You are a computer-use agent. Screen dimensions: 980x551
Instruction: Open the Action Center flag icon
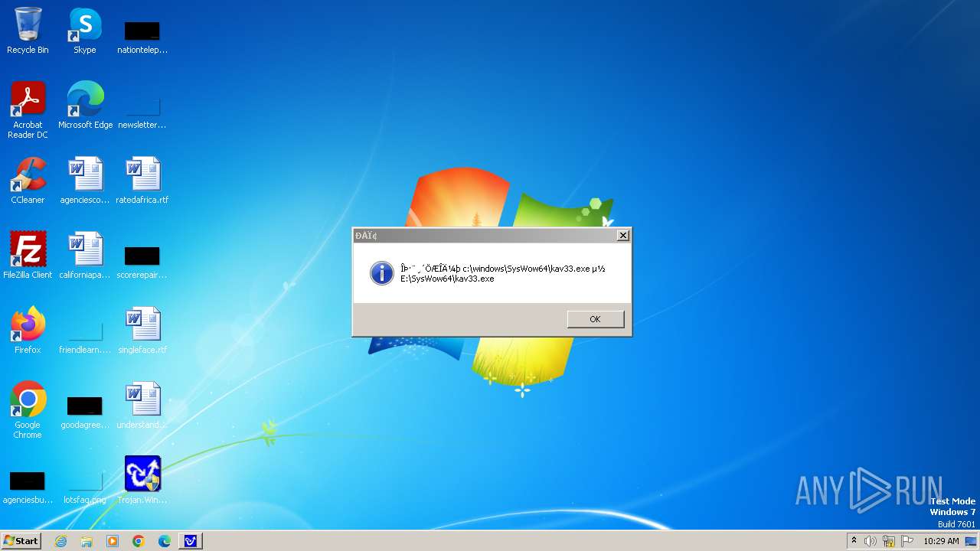coord(907,541)
